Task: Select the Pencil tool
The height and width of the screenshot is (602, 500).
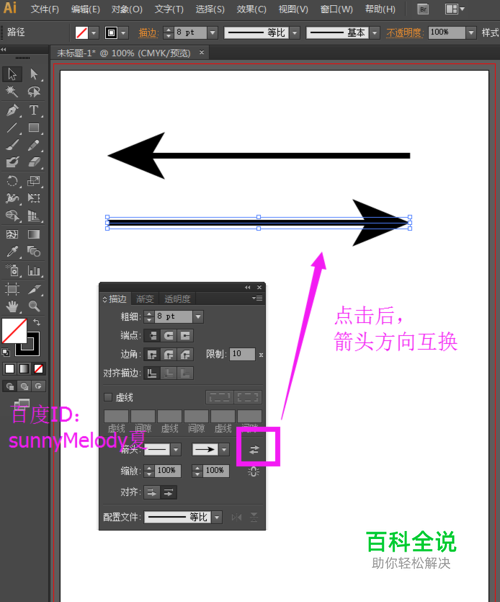Action: click(34, 145)
